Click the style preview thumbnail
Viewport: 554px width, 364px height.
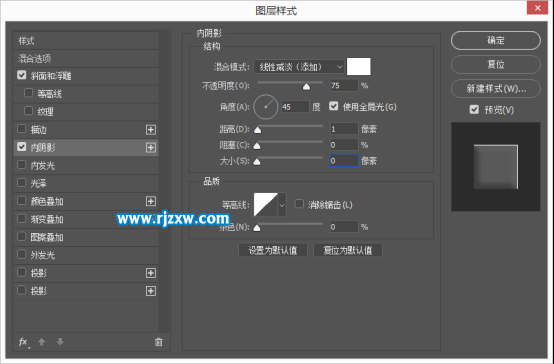pos(496,167)
